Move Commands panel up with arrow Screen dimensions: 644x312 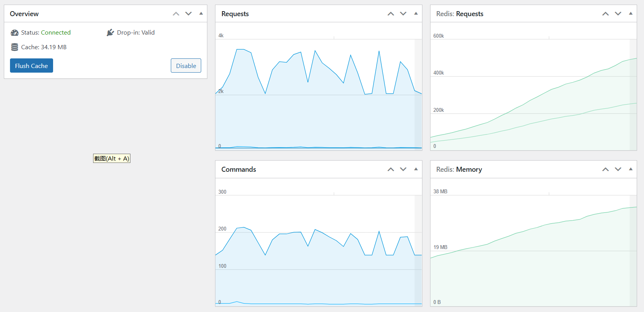click(x=391, y=169)
